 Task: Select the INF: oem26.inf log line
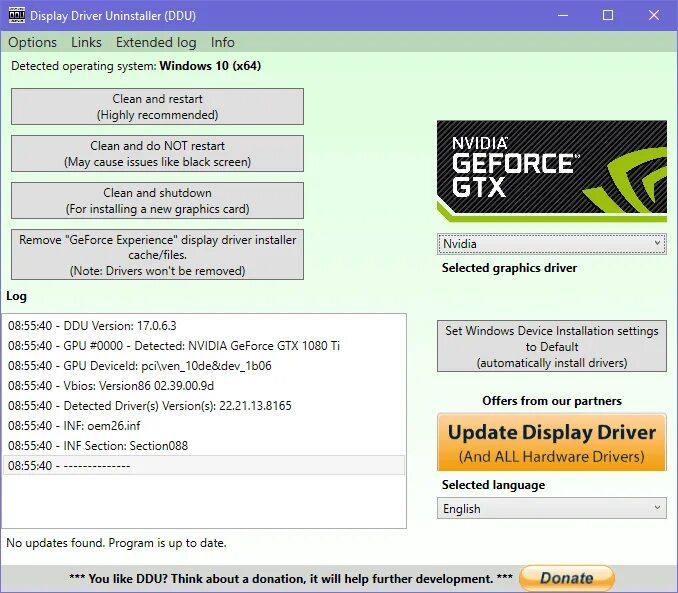204,426
